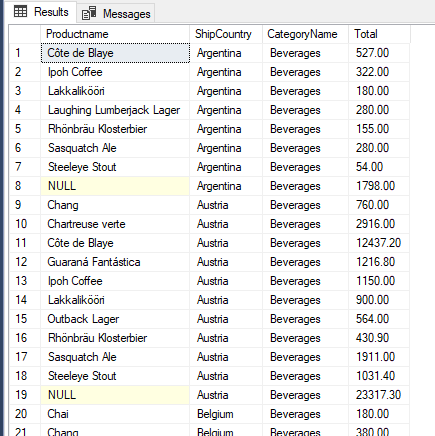The width and height of the screenshot is (435, 436).
Task: Click the Results grid tab icon
Action: click(x=20, y=12)
